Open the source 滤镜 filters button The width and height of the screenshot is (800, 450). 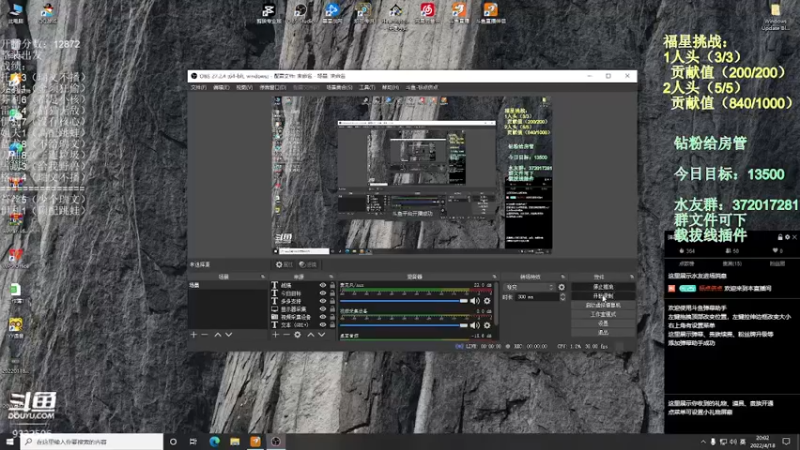click(308, 264)
